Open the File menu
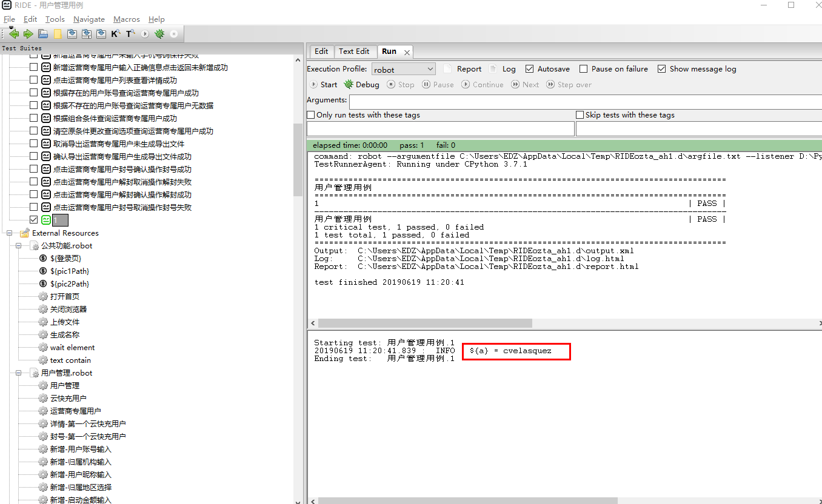822x504 pixels. (9, 19)
